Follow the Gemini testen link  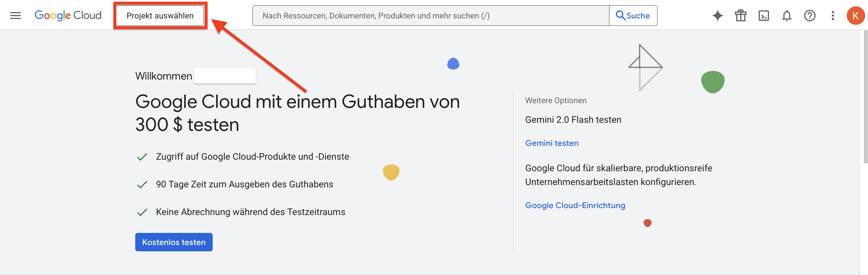tap(552, 143)
